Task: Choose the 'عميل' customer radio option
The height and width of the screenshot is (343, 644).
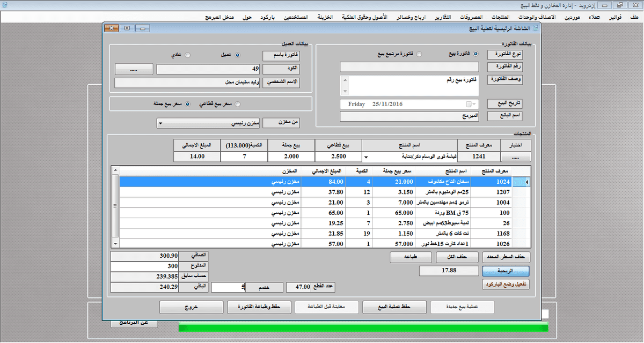Action: [238, 55]
